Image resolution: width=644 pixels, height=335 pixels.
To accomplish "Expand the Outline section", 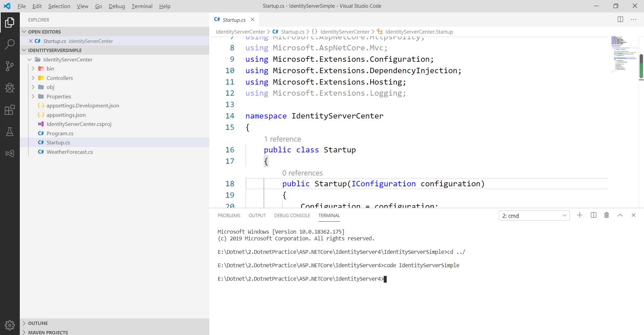I will coord(24,323).
